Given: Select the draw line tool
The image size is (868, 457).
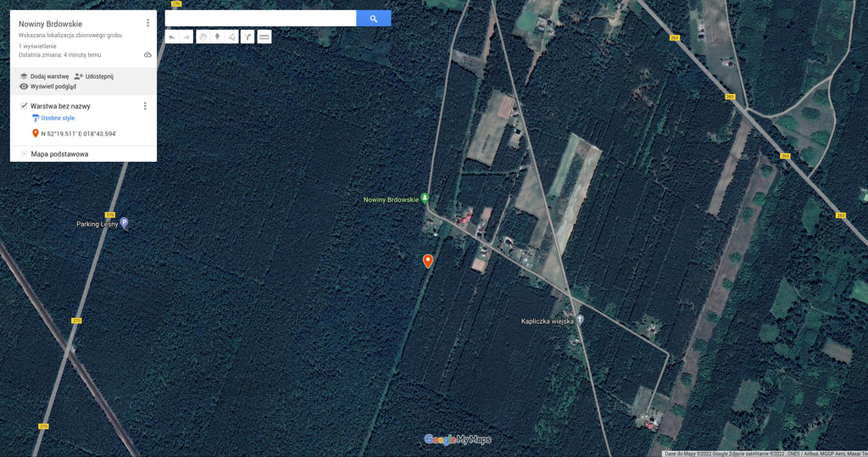Looking at the screenshot, I should [x=231, y=37].
